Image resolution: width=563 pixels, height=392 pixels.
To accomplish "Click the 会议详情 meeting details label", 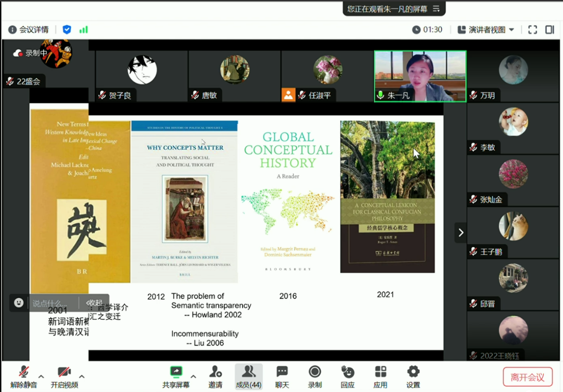I will tap(34, 30).
